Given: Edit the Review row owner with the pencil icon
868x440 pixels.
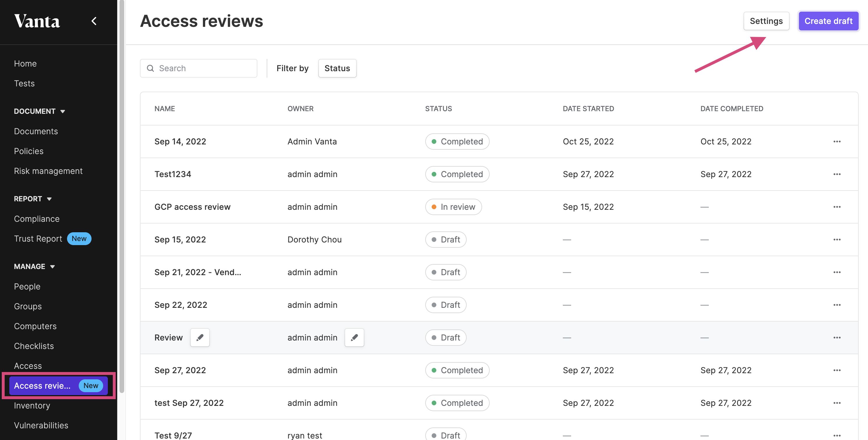Looking at the screenshot, I should 354,337.
